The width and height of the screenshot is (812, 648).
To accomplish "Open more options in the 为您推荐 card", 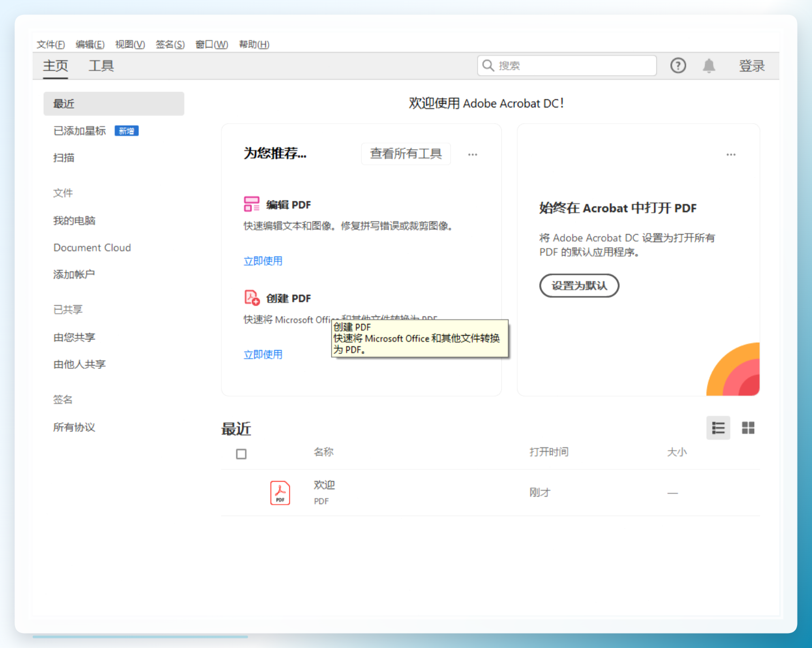I will pyautogui.click(x=472, y=155).
